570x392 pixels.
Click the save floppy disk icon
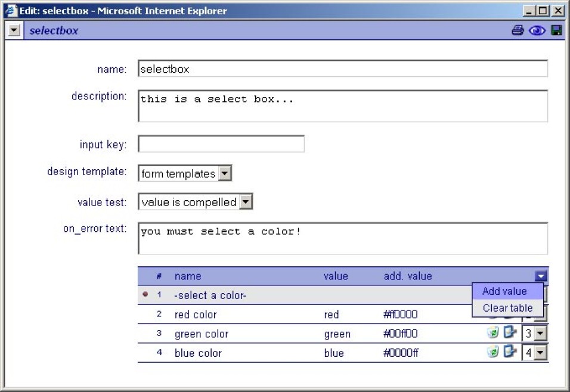point(556,30)
